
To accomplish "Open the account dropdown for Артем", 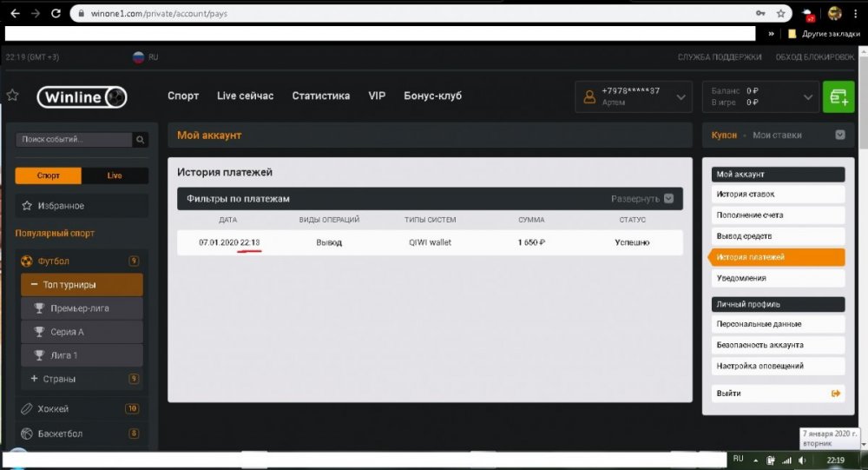I will [x=681, y=97].
